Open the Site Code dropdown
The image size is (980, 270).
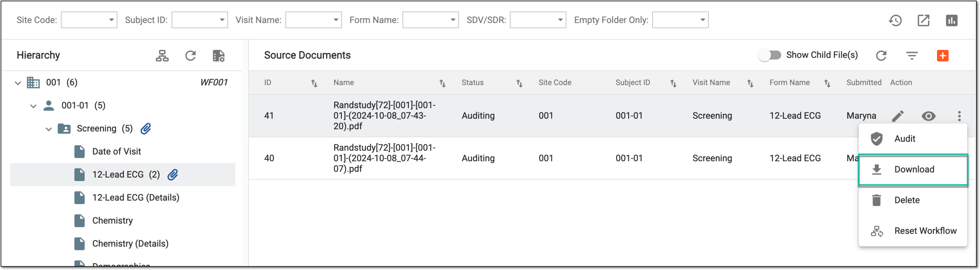click(89, 20)
